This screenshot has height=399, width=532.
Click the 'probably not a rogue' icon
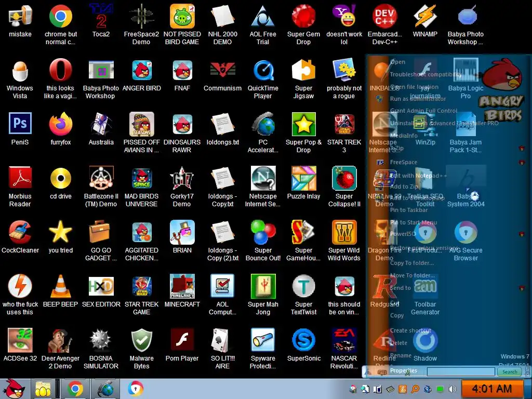pos(344,70)
